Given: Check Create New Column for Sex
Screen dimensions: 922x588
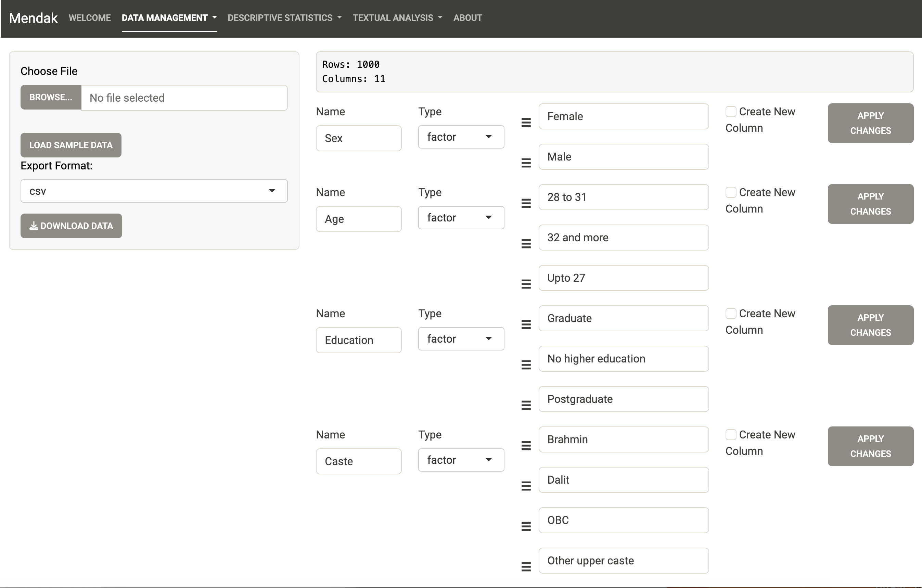Looking at the screenshot, I should (731, 111).
